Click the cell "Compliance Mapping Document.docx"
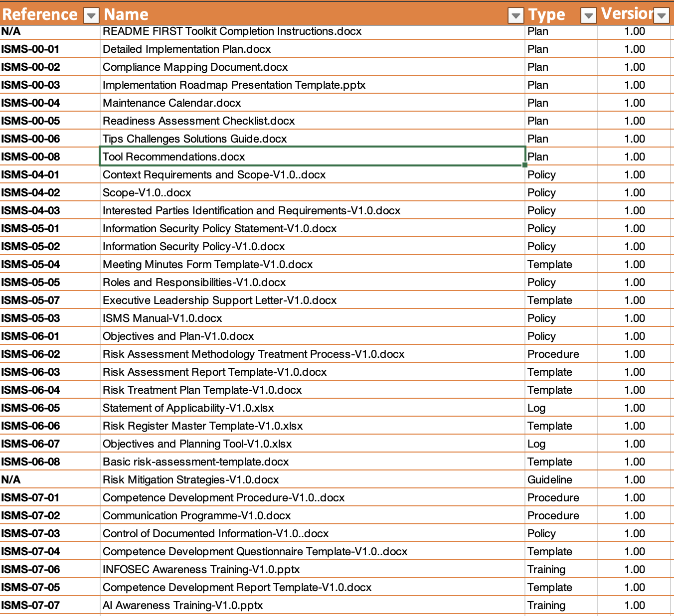The height and width of the screenshot is (616, 674). click(313, 67)
